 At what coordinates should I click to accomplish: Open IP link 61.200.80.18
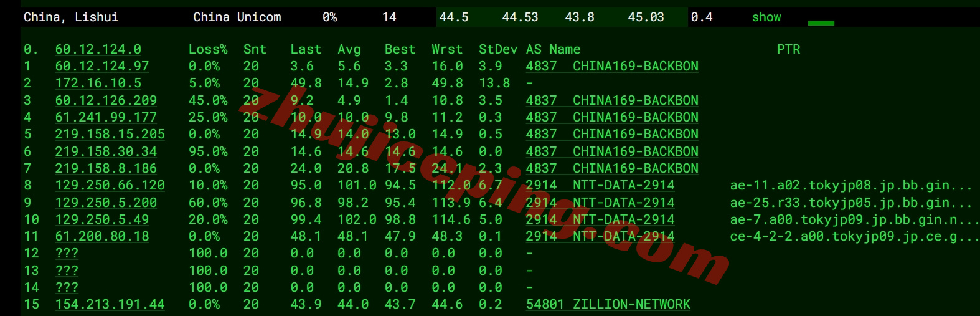(102, 236)
